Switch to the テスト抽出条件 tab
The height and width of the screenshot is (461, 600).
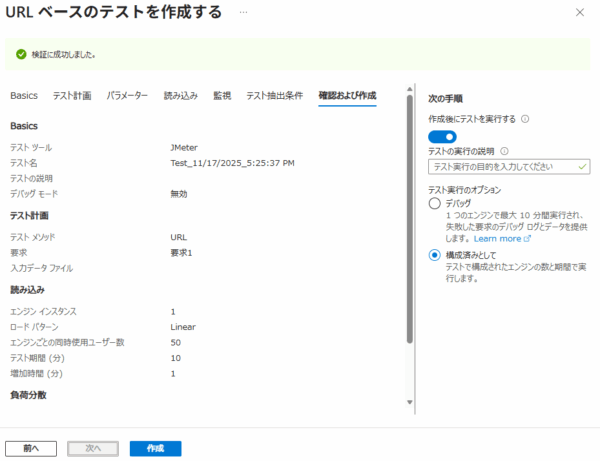click(274, 96)
